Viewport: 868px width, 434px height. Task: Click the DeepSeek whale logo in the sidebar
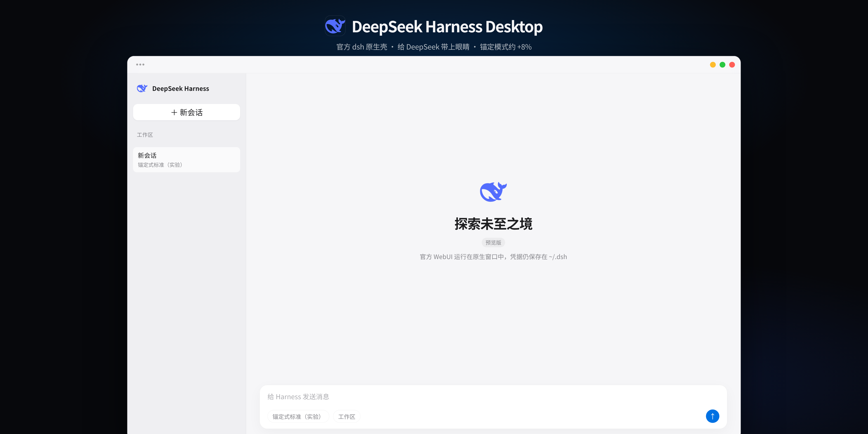click(x=142, y=88)
